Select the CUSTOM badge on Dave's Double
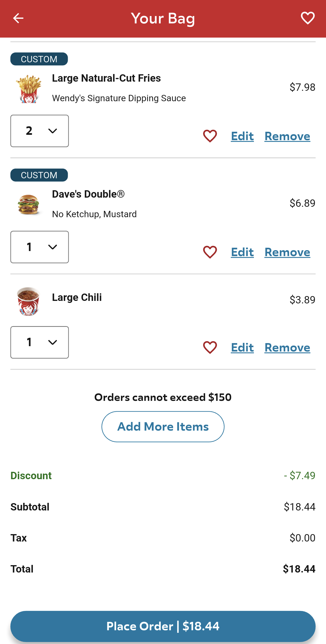 39,175
